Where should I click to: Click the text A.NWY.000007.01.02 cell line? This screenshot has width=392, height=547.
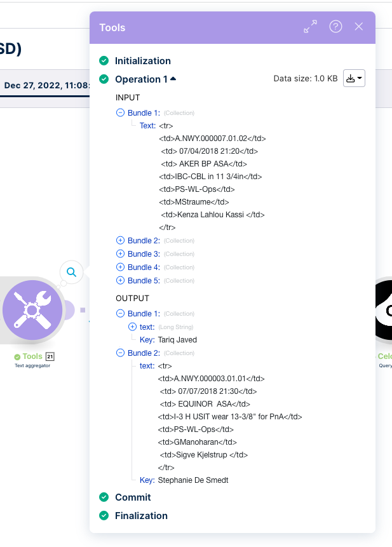click(212, 138)
